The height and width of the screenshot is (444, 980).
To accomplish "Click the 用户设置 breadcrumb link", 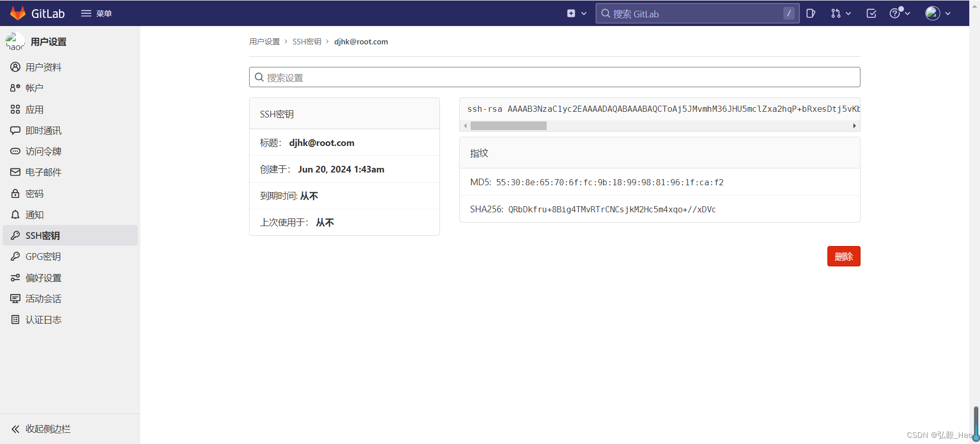I will pos(264,42).
